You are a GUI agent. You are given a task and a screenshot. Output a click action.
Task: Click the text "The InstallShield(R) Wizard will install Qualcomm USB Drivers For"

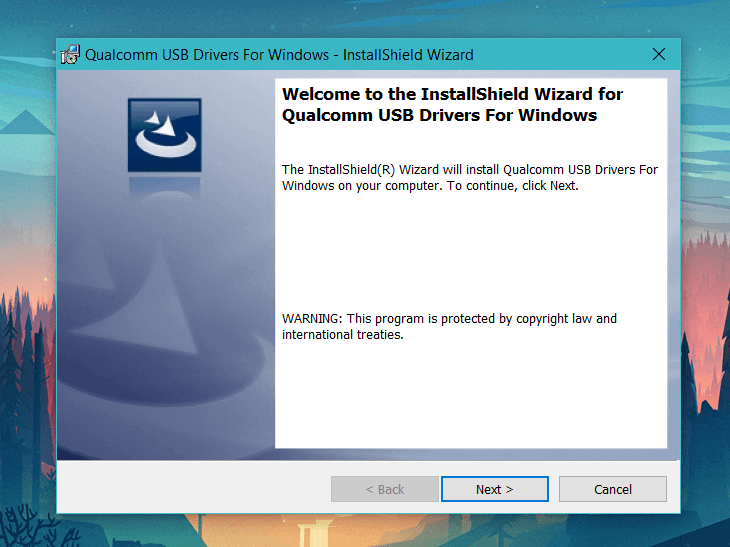point(470,169)
